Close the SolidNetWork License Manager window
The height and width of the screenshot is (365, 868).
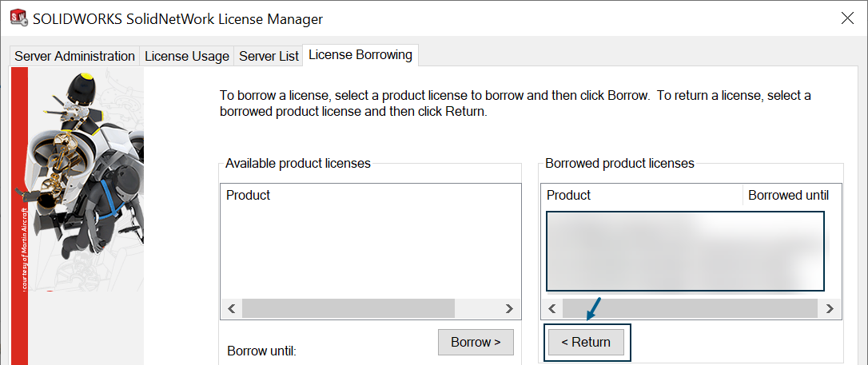pyautogui.click(x=847, y=19)
